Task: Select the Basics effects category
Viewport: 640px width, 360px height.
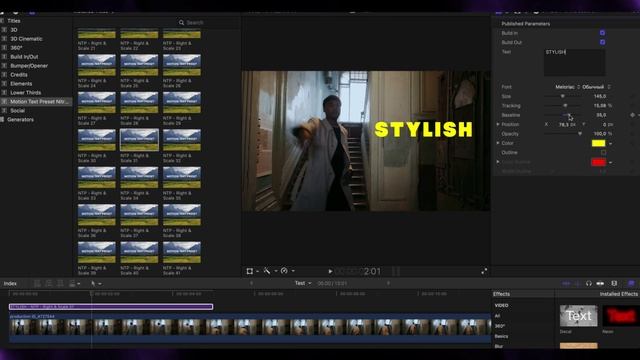Action: point(501,336)
